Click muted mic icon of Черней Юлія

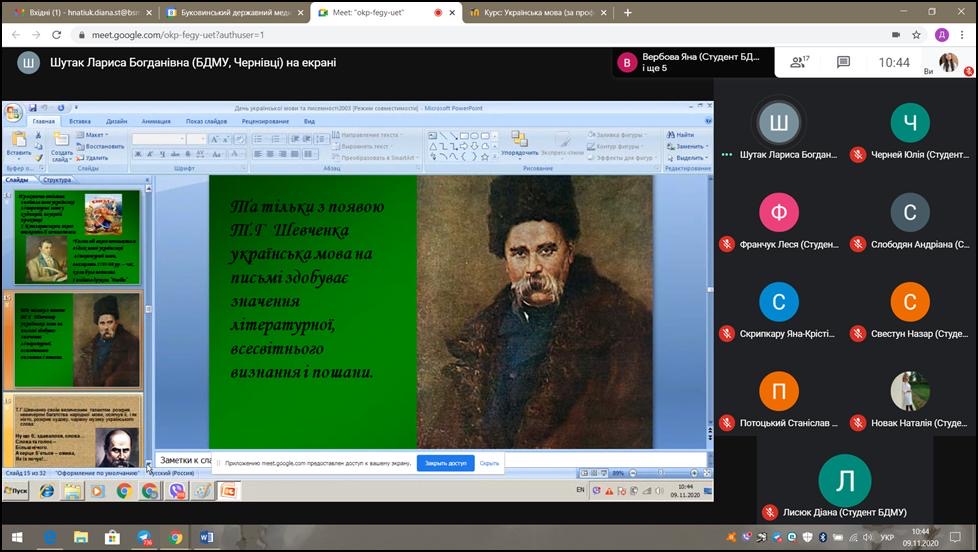858,155
